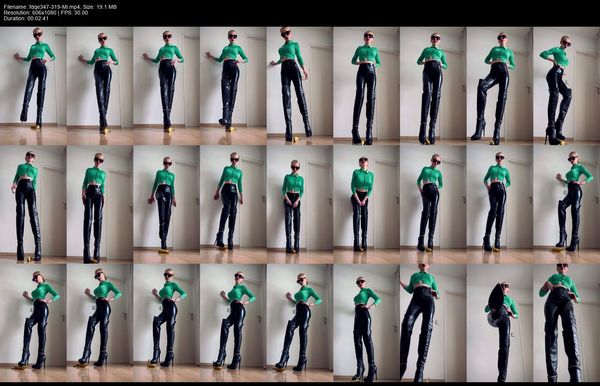Select the first thumbnail in the bottom row
This screenshot has height=386, width=600.
point(33,323)
